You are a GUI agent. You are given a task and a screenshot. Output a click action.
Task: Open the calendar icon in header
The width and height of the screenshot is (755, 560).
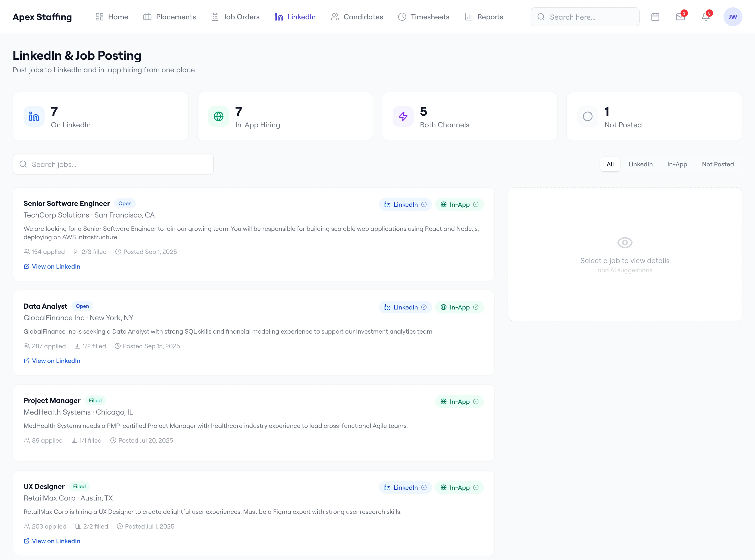655,17
